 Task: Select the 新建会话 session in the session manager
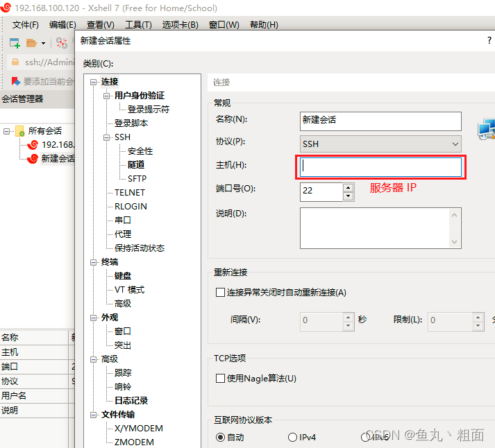[58, 159]
